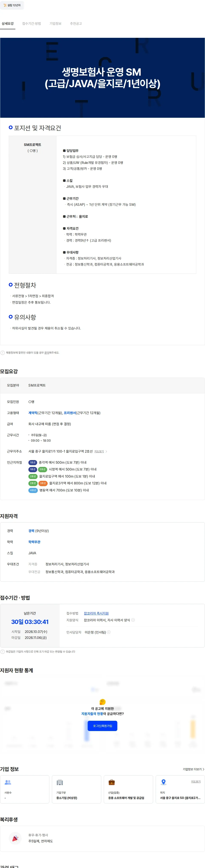
Task: Click the 1호선 badge on the 시청역 row
Action: 33,469
